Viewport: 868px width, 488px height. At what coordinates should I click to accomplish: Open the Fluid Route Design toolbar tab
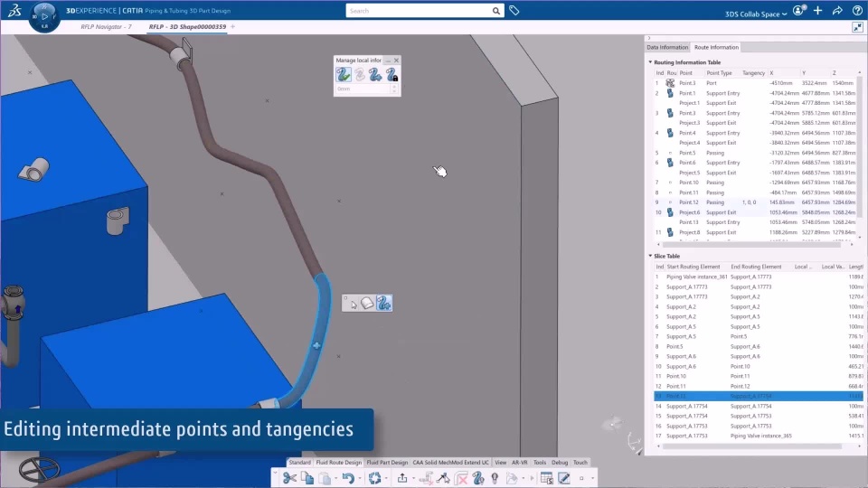339,463
